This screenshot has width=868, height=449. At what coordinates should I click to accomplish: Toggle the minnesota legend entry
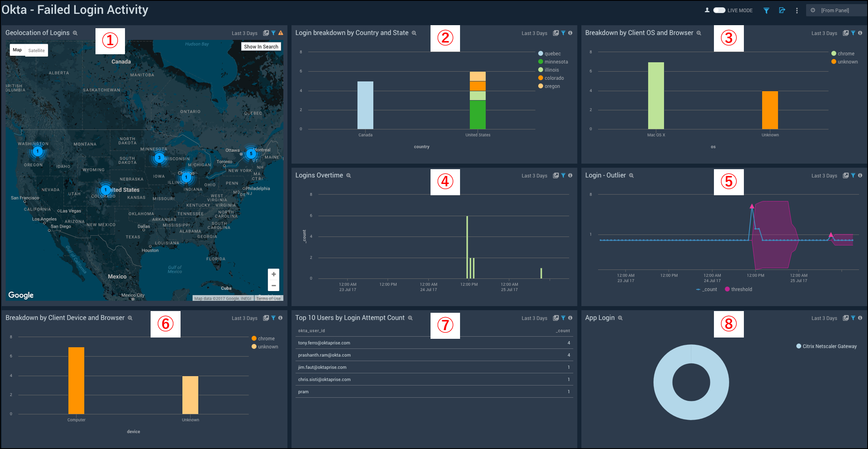click(553, 62)
